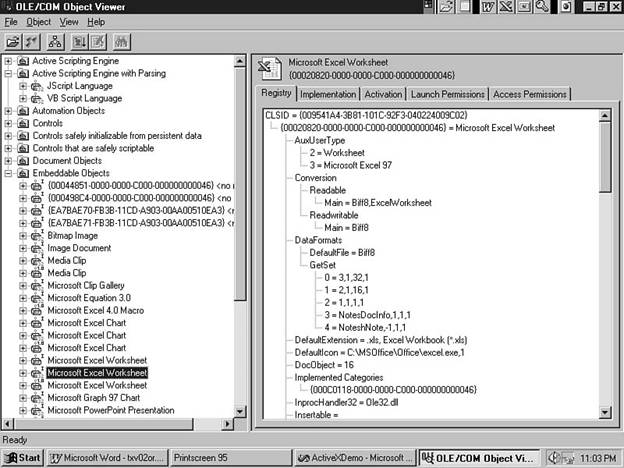Click the Microsoft Clip Gallery icon
This screenshot has height=468, width=624.
(38, 285)
